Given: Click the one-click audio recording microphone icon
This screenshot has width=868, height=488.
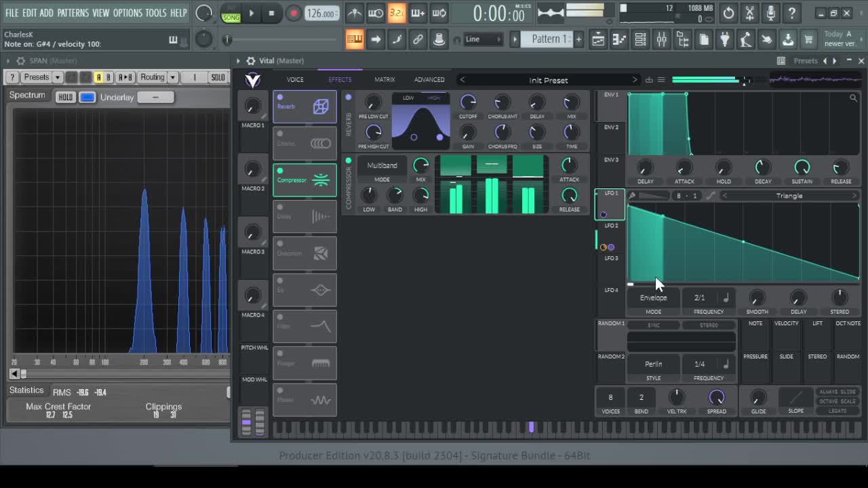Looking at the screenshot, I should point(770,13).
